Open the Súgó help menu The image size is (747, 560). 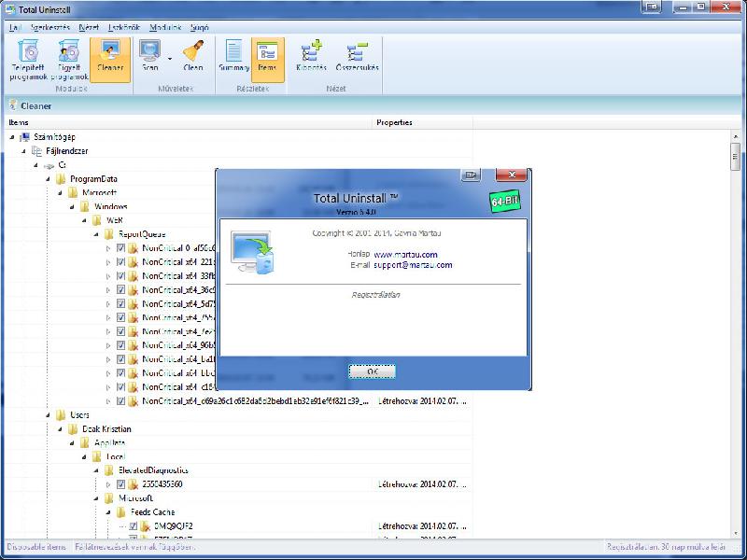point(199,27)
